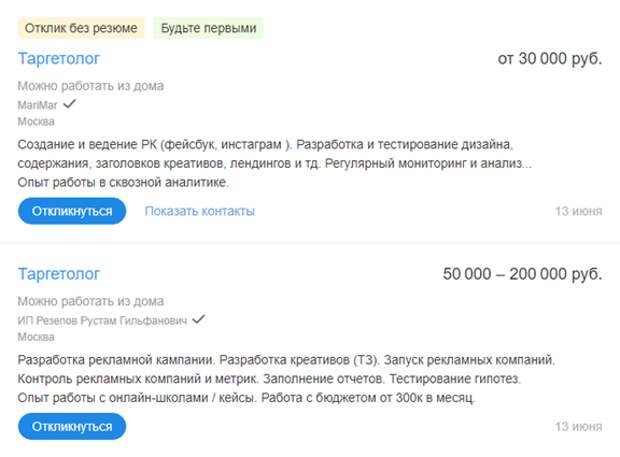Open the Таргетолог vacancy from MariMar

coord(59,58)
